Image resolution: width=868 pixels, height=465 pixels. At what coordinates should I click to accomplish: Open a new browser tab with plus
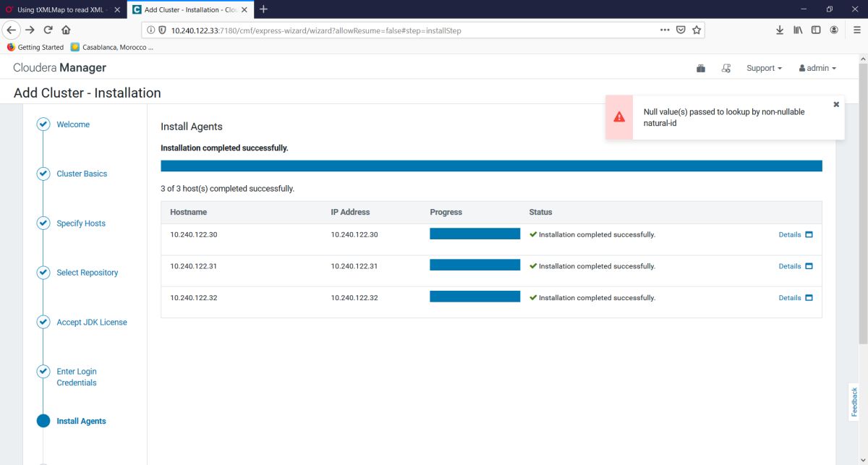point(263,9)
